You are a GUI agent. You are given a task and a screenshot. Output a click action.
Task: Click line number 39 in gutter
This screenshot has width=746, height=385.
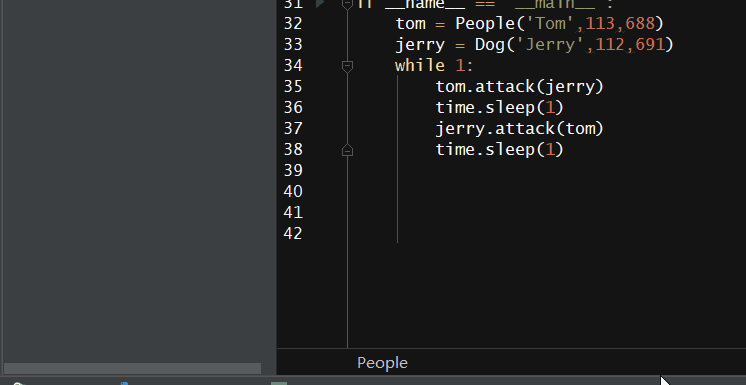pos(293,170)
